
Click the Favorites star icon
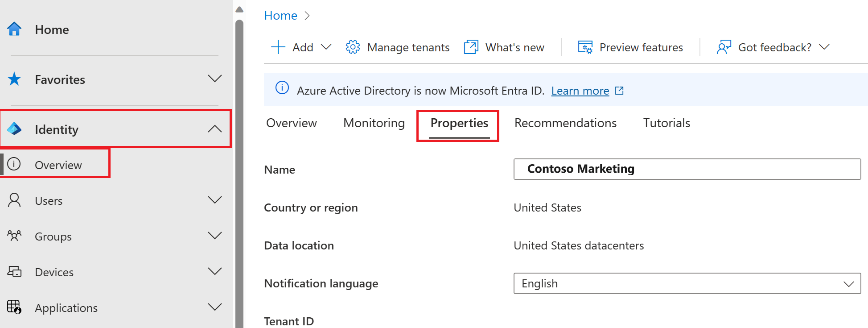[14, 79]
